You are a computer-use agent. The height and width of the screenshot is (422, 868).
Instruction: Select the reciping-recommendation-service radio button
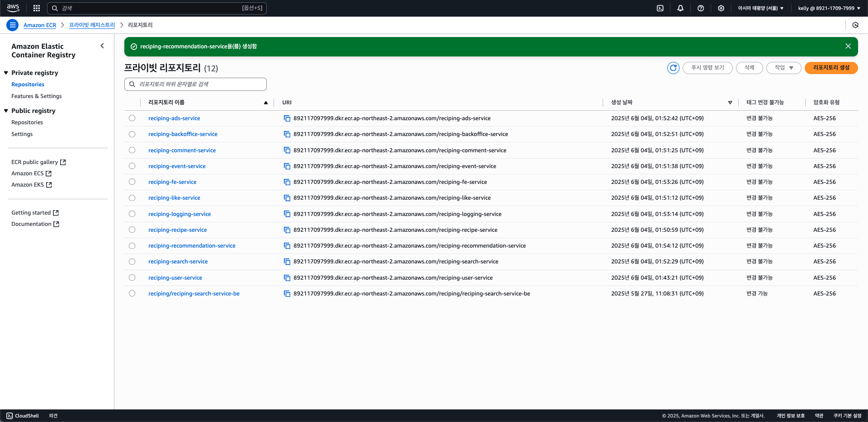click(132, 246)
